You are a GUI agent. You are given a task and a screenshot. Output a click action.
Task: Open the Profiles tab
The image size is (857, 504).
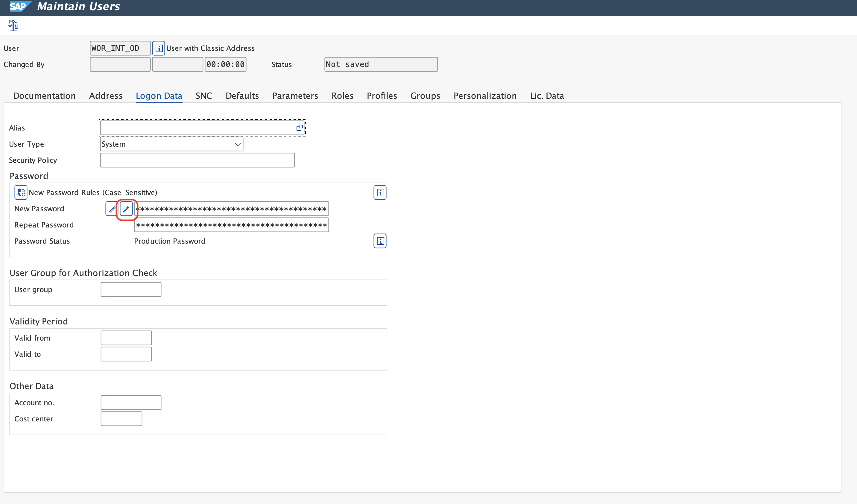(382, 95)
